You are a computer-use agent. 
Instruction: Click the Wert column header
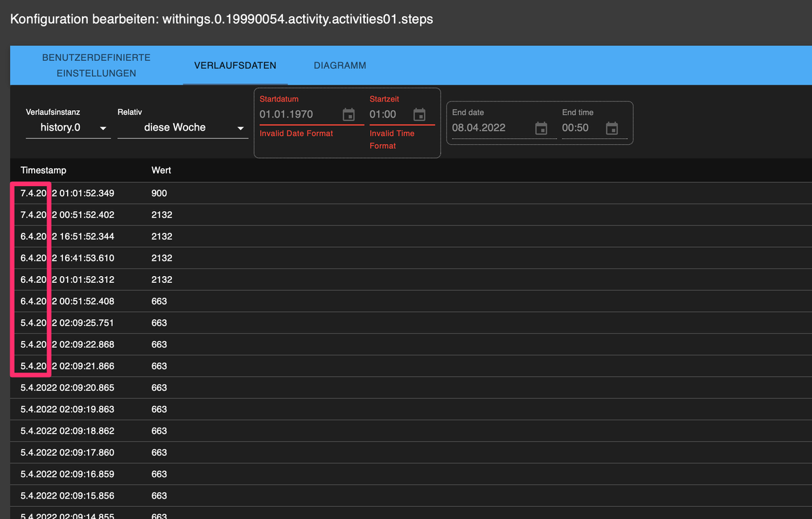pyautogui.click(x=161, y=171)
